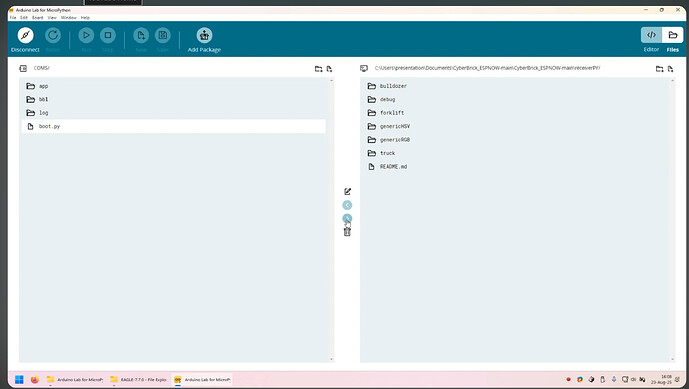This screenshot has width=689, height=389.
Task: Switch to the Files view
Action: click(x=673, y=35)
